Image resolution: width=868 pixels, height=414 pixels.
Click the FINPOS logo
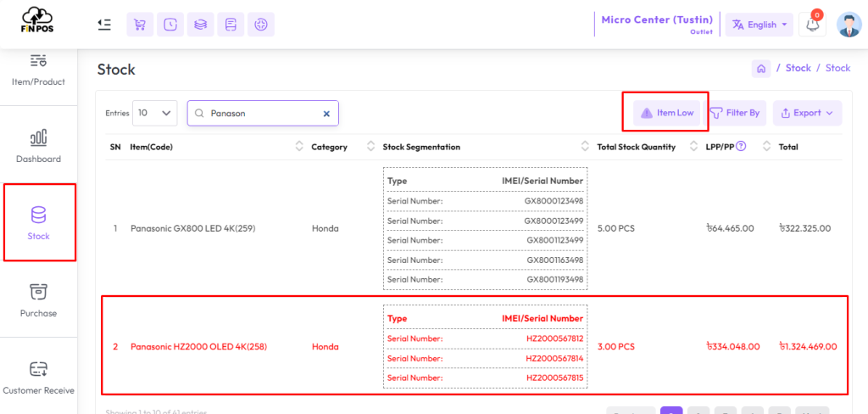point(38,20)
